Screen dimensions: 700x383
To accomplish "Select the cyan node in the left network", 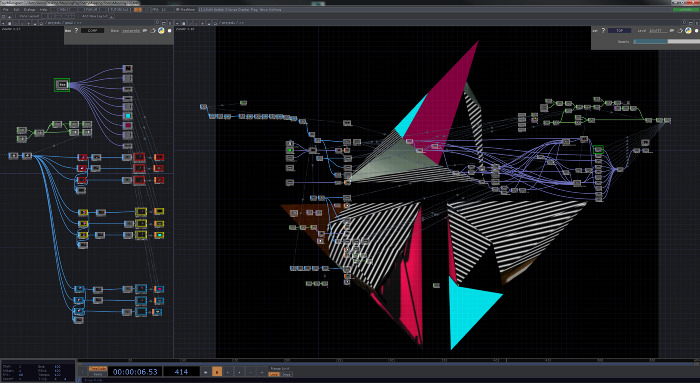I will (x=128, y=116).
